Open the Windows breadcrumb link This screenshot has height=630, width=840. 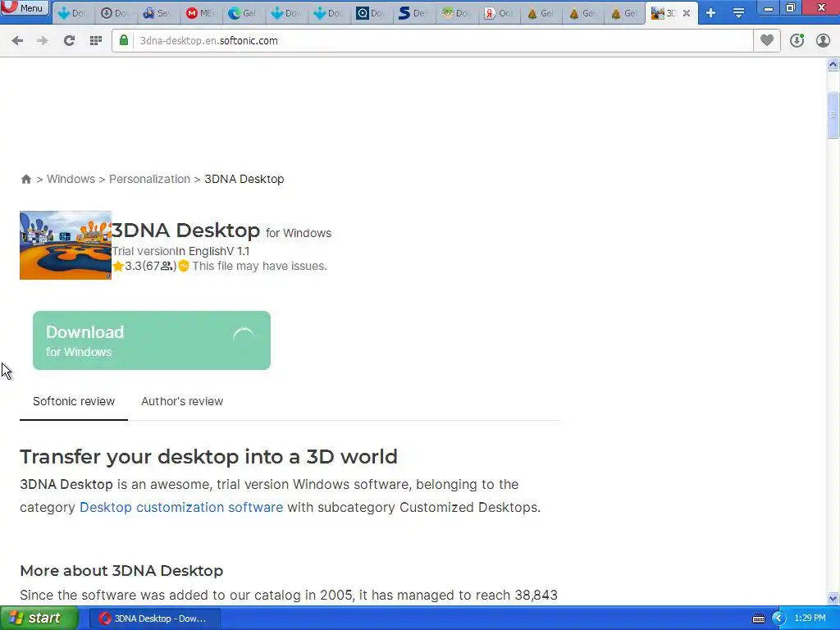(x=71, y=179)
